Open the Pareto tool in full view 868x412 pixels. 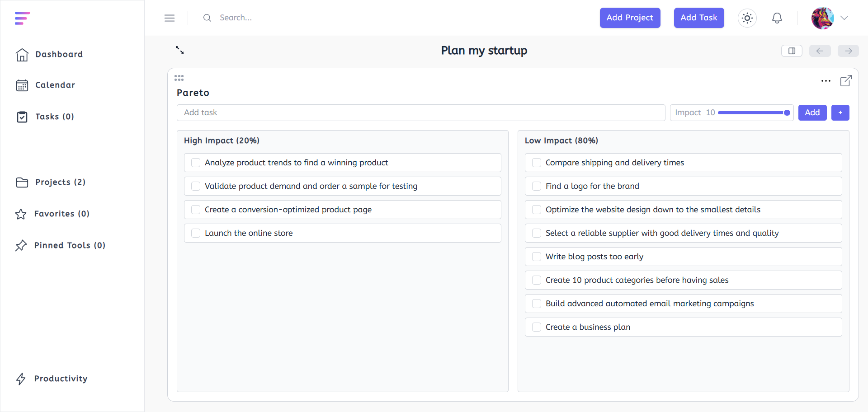pos(846,81)
